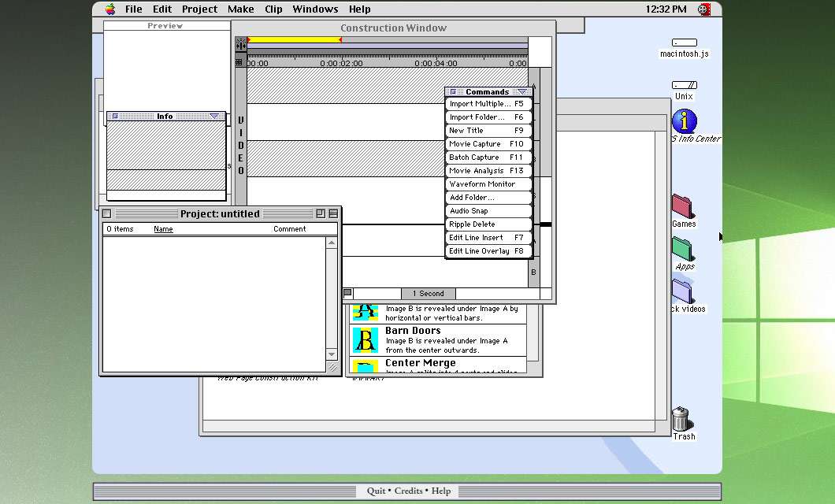Click the Info Center desktop icon
Screen dimensions: 835x504
pos(685,121)
